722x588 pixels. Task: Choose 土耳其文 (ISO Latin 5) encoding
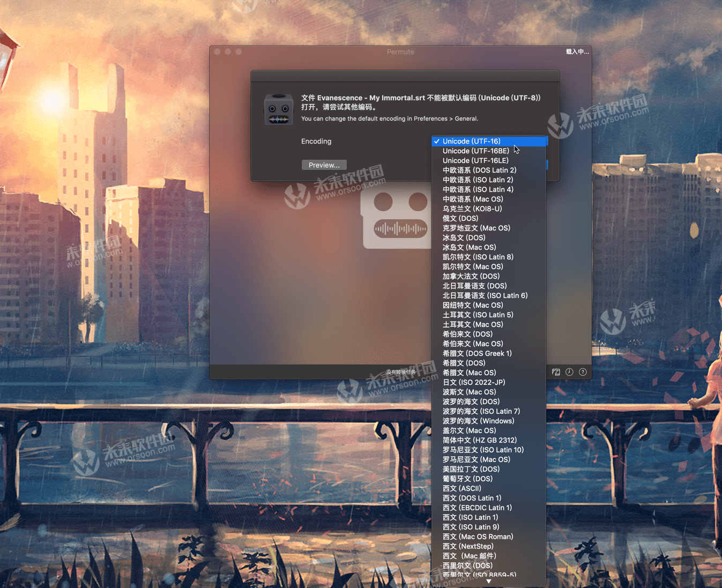tap(489, 315)
